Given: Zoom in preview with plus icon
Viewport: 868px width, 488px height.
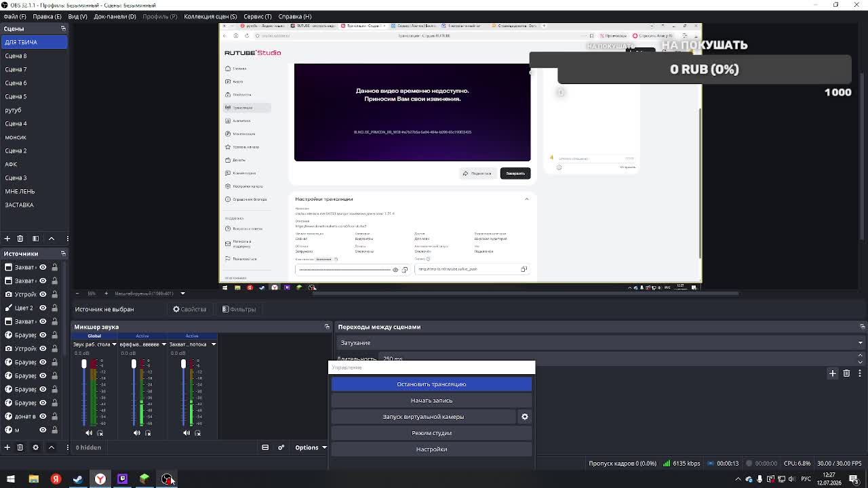Looking at the screenshot, I should tap(107, 293).
